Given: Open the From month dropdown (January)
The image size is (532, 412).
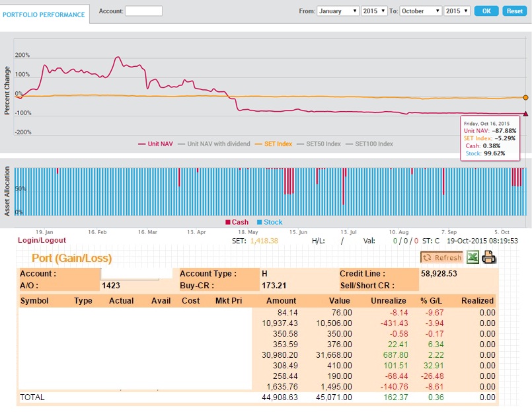Looking at the screenshot, I should 338,11.
